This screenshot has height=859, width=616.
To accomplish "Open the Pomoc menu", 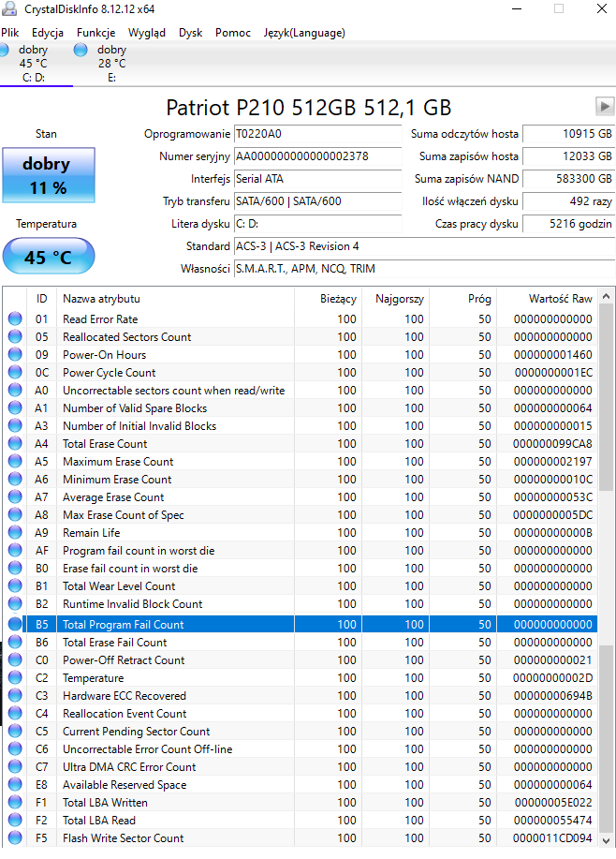I will click(x=233, y=33).
